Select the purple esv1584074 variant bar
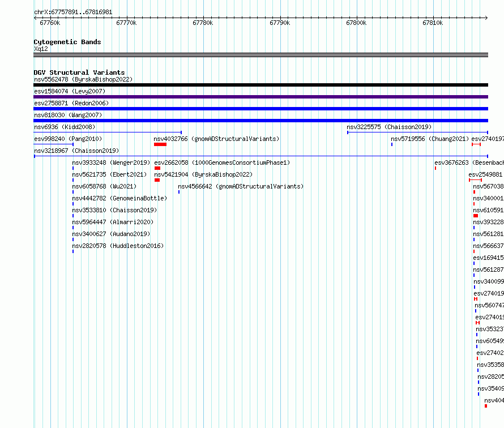The image size is (504, 428). point(260,97)
